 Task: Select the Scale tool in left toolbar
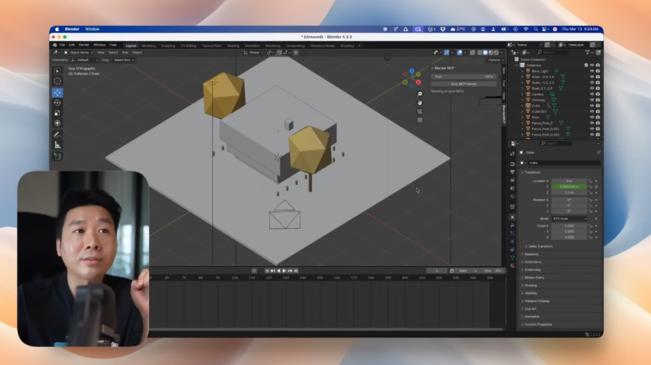(57, 113)
